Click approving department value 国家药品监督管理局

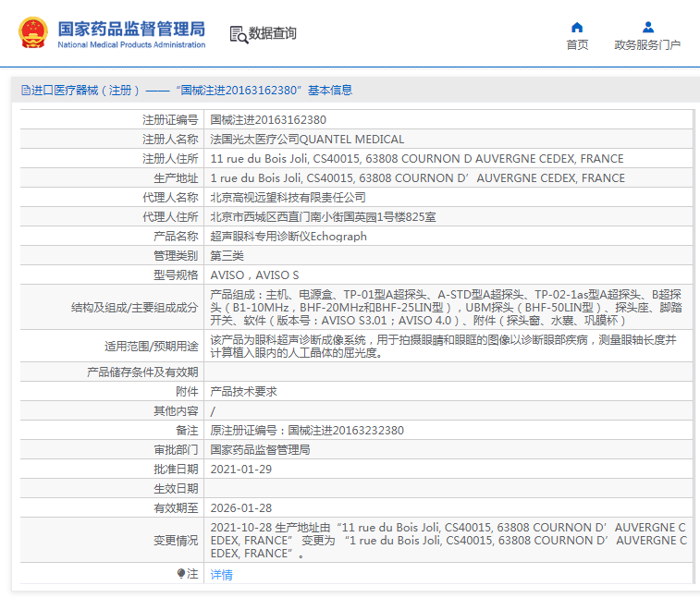[260, 450]
